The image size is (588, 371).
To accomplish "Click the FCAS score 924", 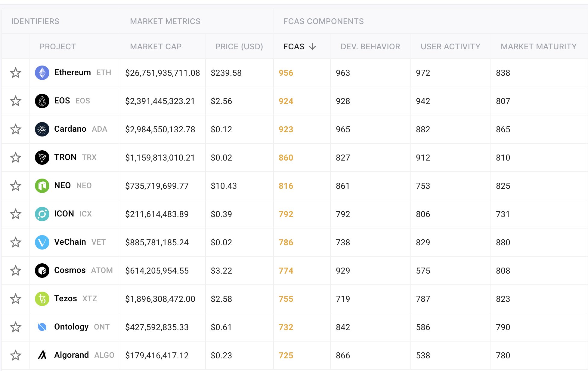I will pos(286,101).
